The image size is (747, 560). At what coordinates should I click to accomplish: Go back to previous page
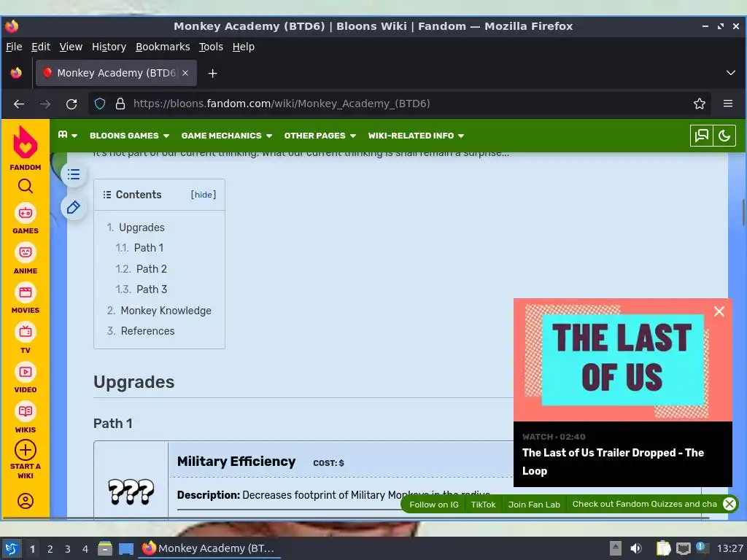click(x=19, y=104)
